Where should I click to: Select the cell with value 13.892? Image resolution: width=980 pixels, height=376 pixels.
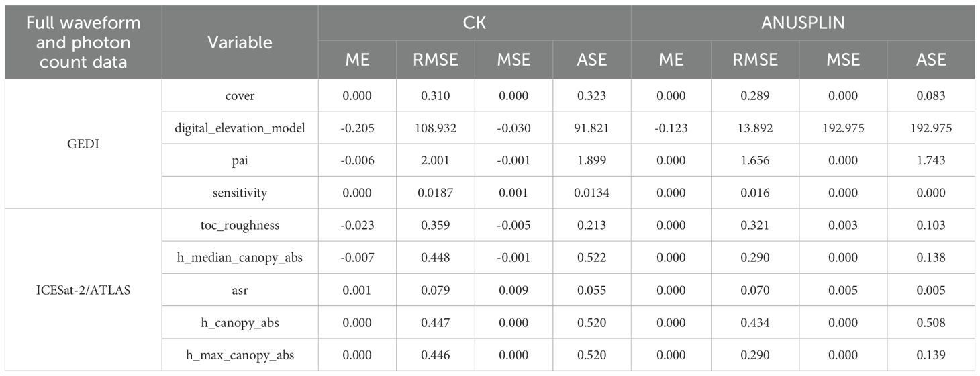tap(755, 128)
